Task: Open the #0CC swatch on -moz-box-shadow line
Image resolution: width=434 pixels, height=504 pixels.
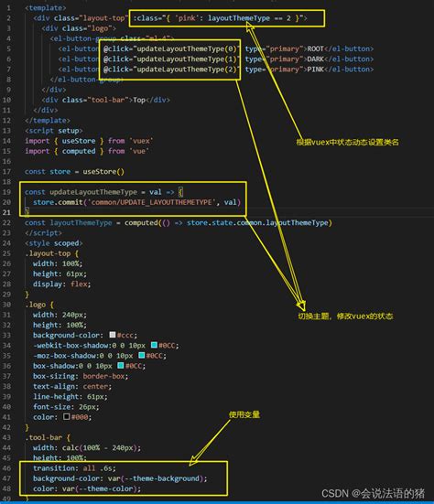Action: tap(142, 355)
